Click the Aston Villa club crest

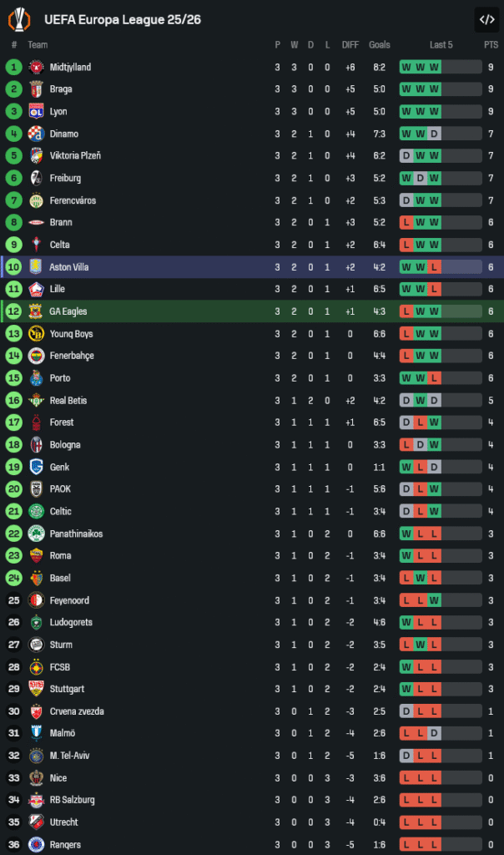(36, 267)
